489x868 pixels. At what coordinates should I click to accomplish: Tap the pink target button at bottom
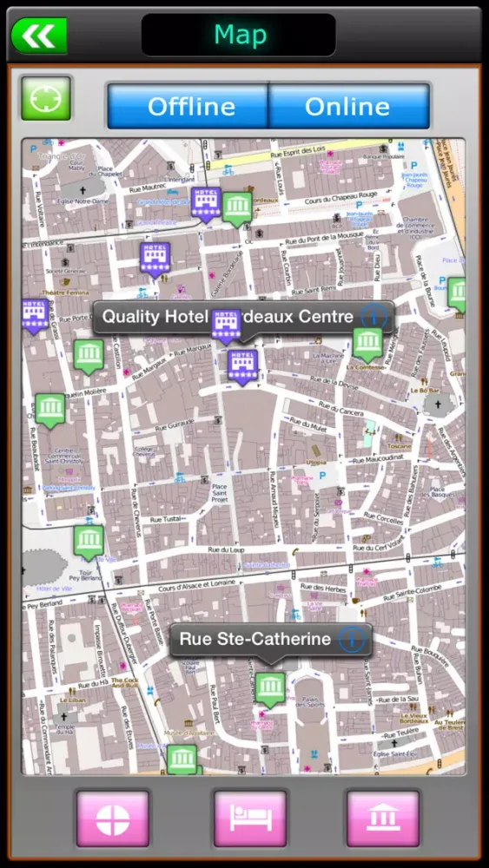click(113, 819)
